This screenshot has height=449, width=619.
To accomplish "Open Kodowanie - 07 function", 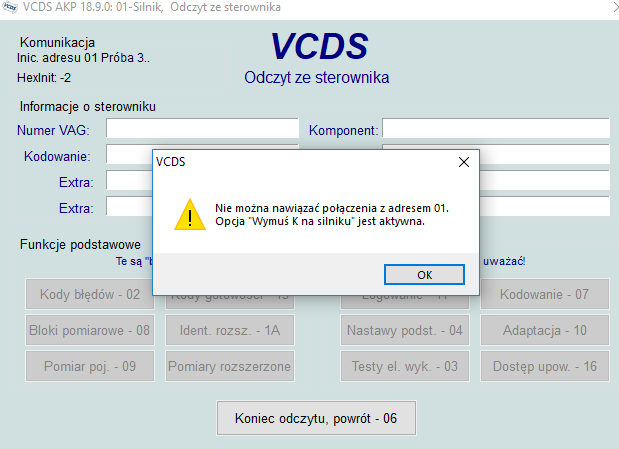I will 544,294.
